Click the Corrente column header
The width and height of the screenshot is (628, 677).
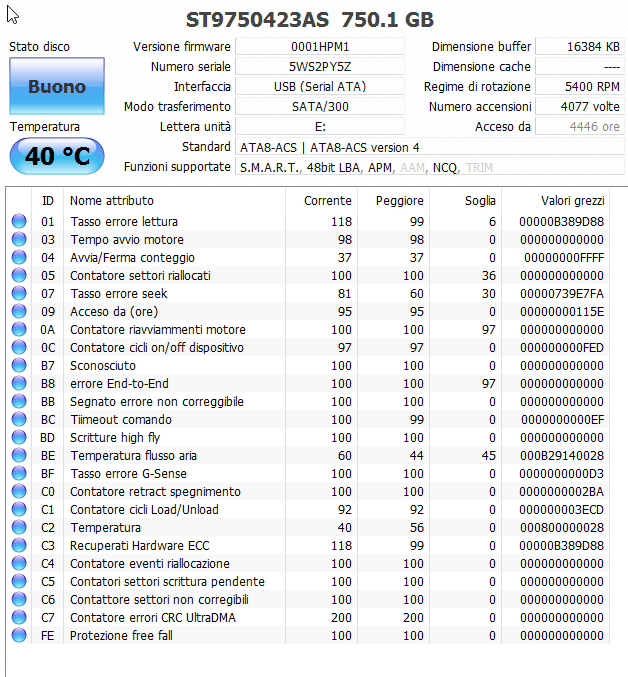pyautogui.click(x=322, y=200)
